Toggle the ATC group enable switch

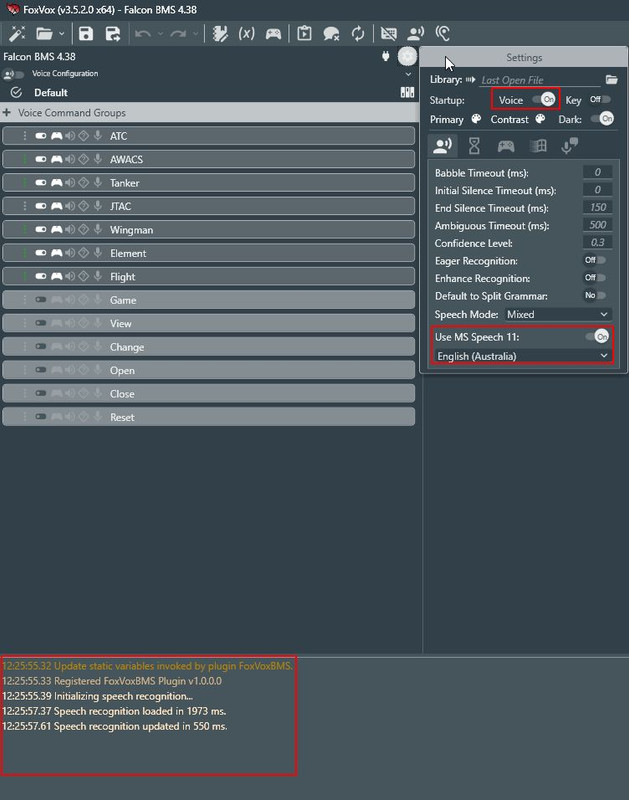click(x=41, y=136)
